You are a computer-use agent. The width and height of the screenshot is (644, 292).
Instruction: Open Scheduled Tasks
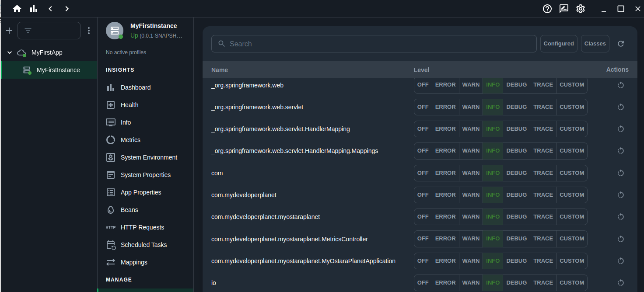tap(143, 244)
